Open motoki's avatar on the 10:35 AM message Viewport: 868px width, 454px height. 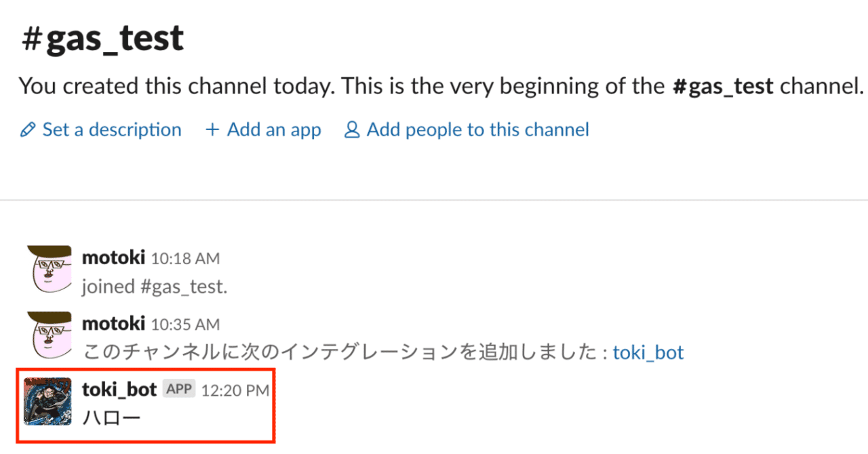(x=49, y=335)
